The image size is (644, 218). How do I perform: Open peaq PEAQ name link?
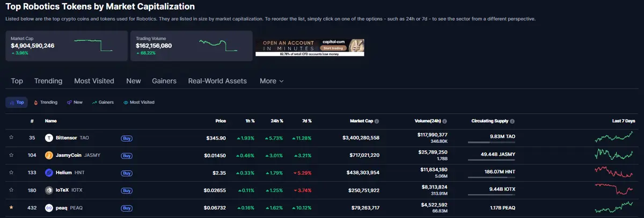coord(69,208)
